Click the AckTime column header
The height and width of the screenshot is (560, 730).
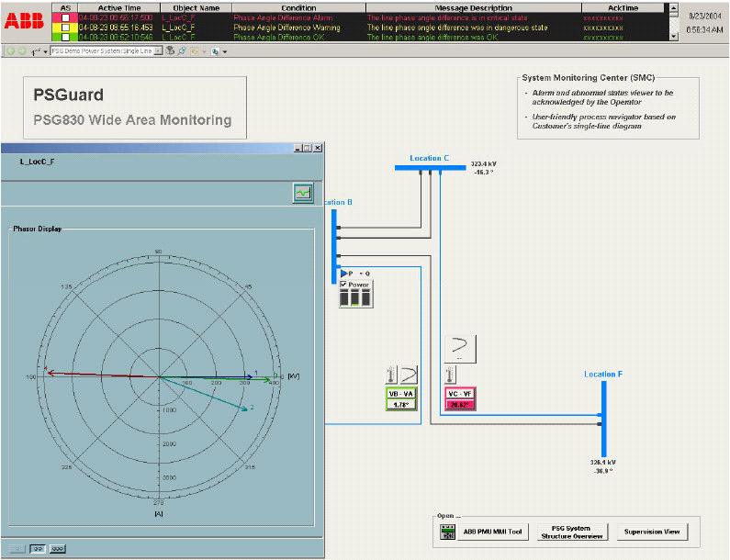[x=623, y=8]
